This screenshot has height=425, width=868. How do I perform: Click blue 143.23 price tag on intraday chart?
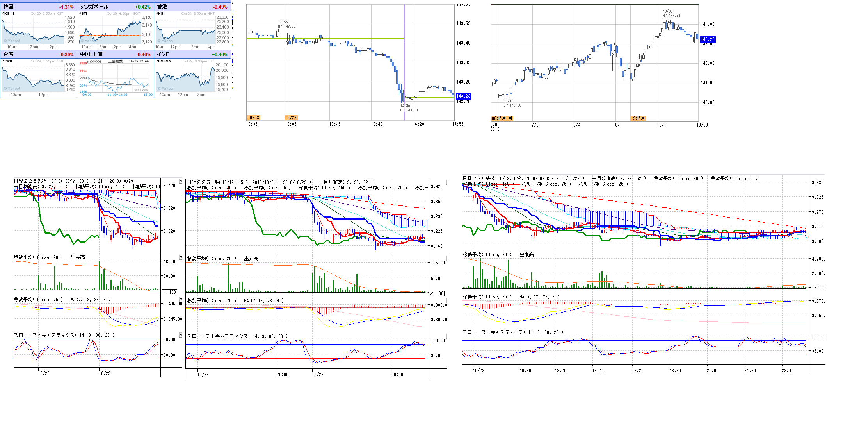pyautogui.click(x=464, y=96)
